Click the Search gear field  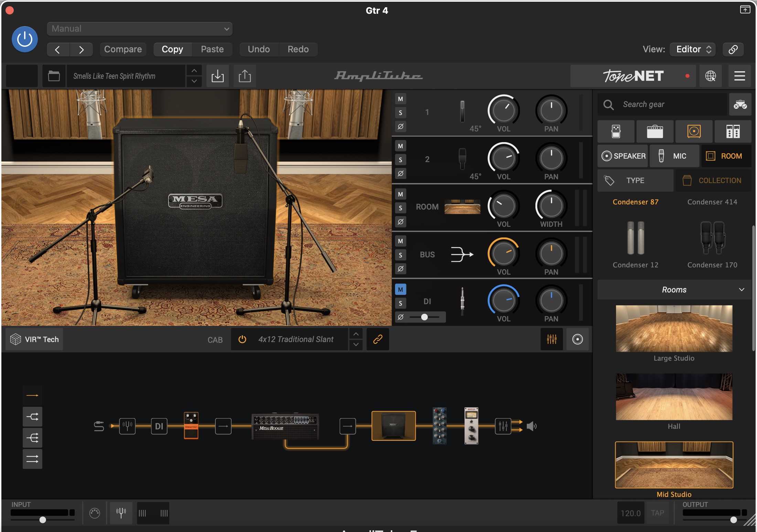(662, 104)
